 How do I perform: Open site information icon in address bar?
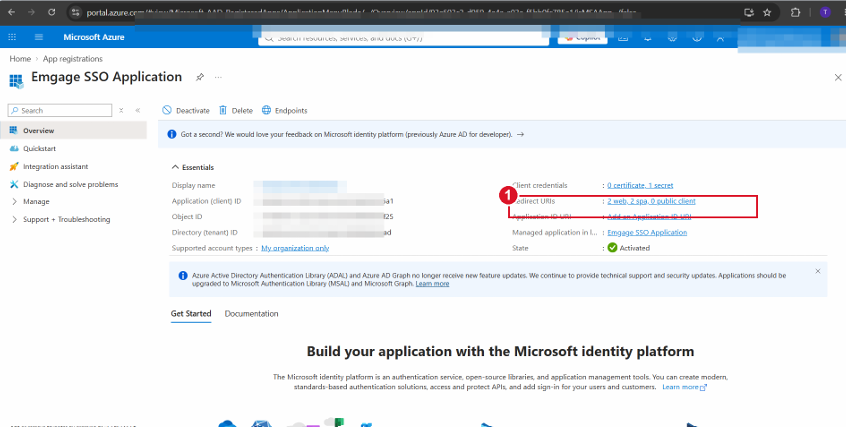point(76,12)
